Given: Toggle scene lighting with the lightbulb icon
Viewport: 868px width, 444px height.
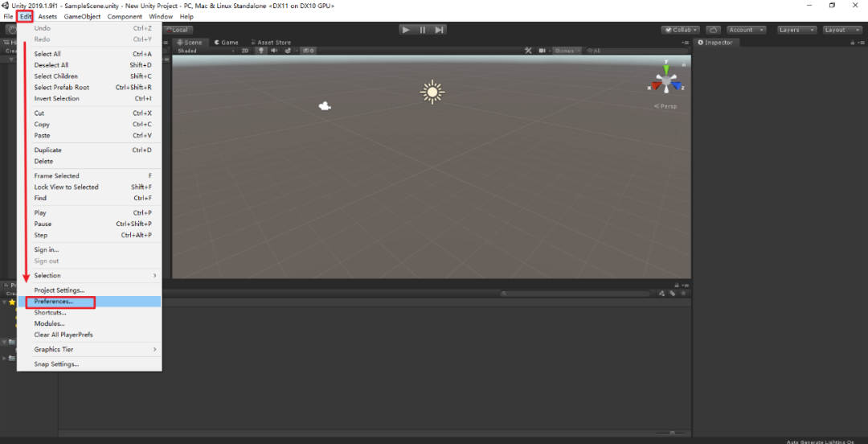Looking at the screenshot, I should click(x=260, y=51).
